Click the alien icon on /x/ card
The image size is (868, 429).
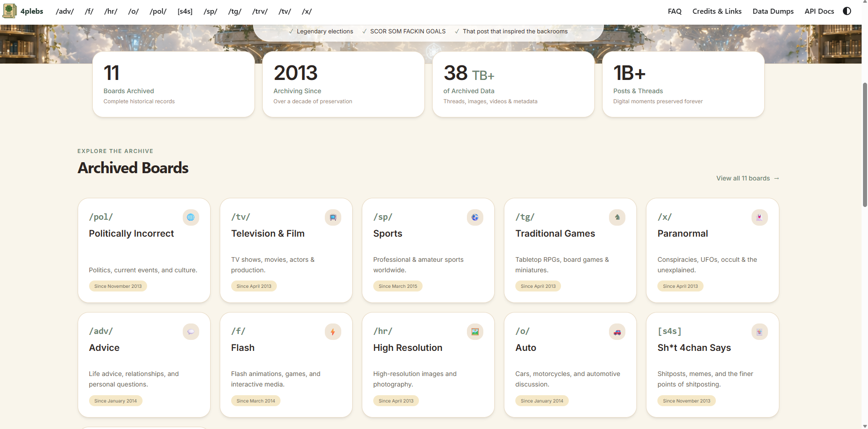point(759,217)
